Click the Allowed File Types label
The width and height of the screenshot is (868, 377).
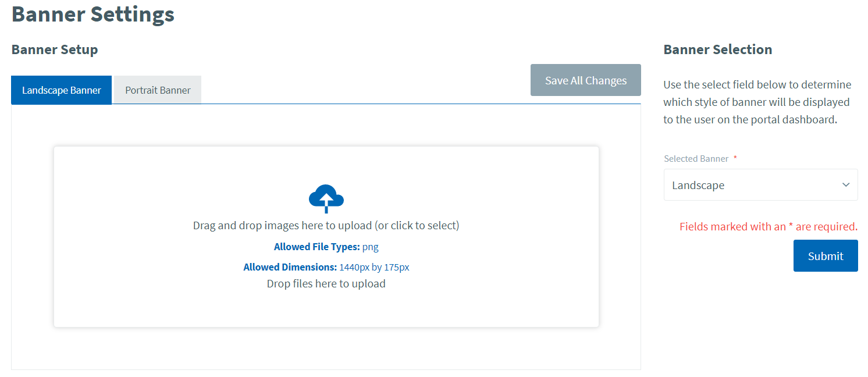point(316,247)
